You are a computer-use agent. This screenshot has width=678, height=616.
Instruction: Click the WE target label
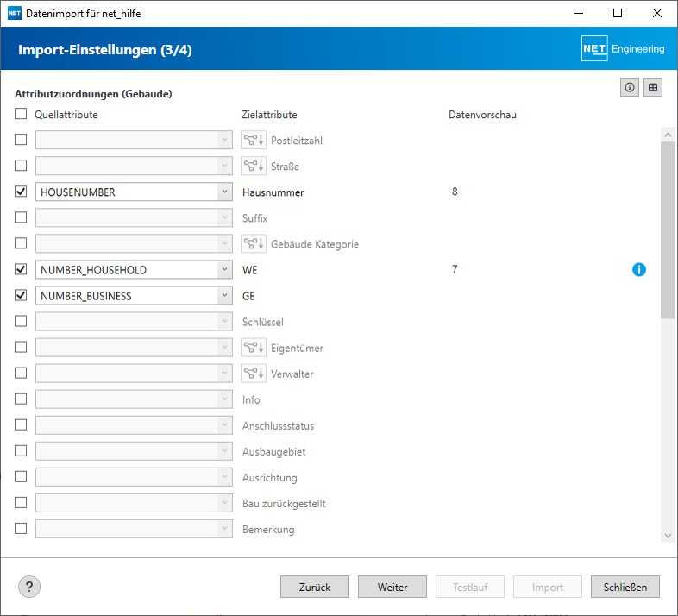point(249,270)
